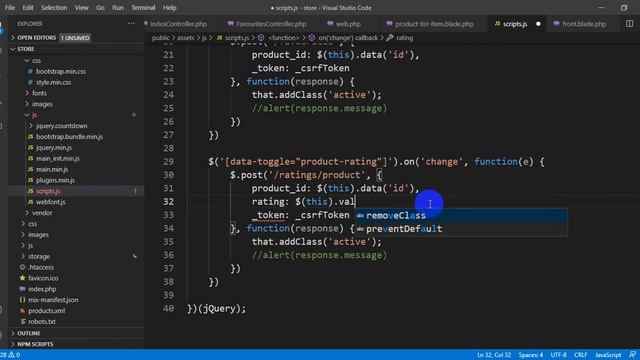The width and height of the screenshot is (640, 360).
Task: Collapse the js folder under assets
Action: click(x=34, y=115)
